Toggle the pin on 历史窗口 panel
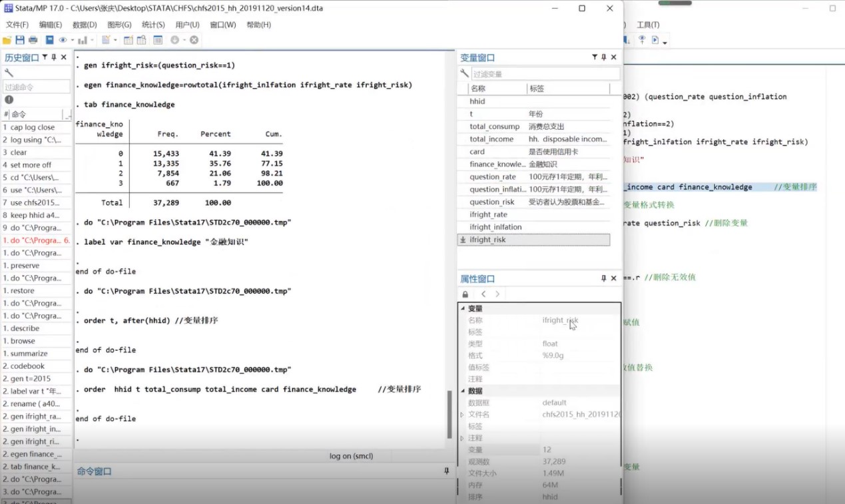The height and width of the screenshot is (504, 845). click(54, 57)
